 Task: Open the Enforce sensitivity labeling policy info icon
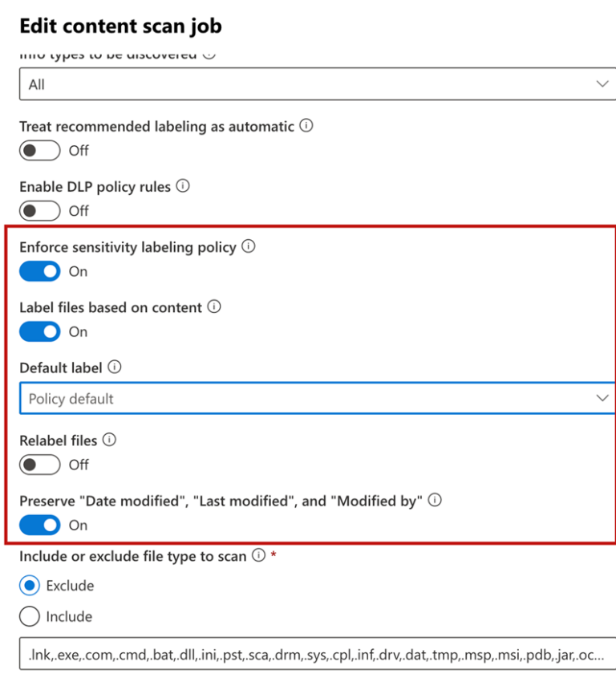click(247, 246)
